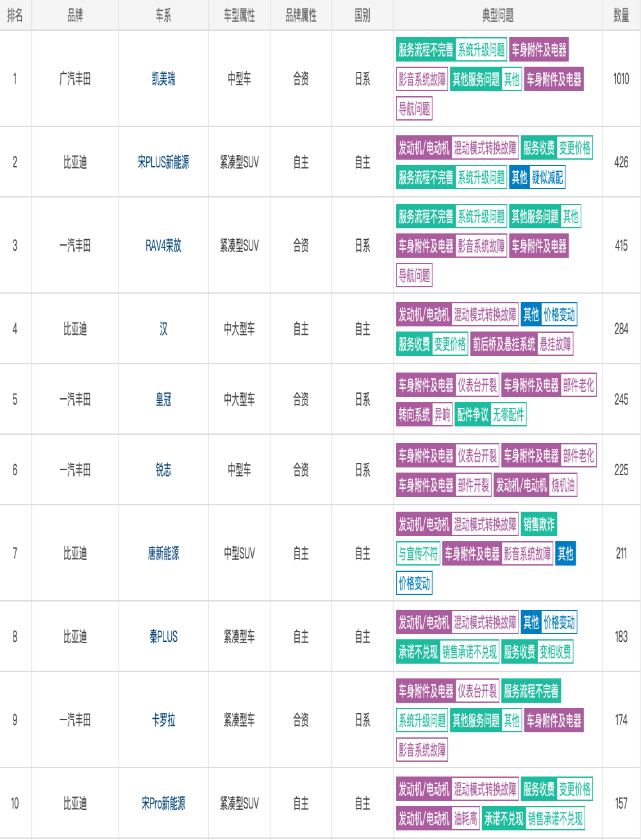The height and width of the screenshot is (840, 641).
Task: Click the 销售欺诈 tag in 唐新能源 row
Action: tap(539, 525)
